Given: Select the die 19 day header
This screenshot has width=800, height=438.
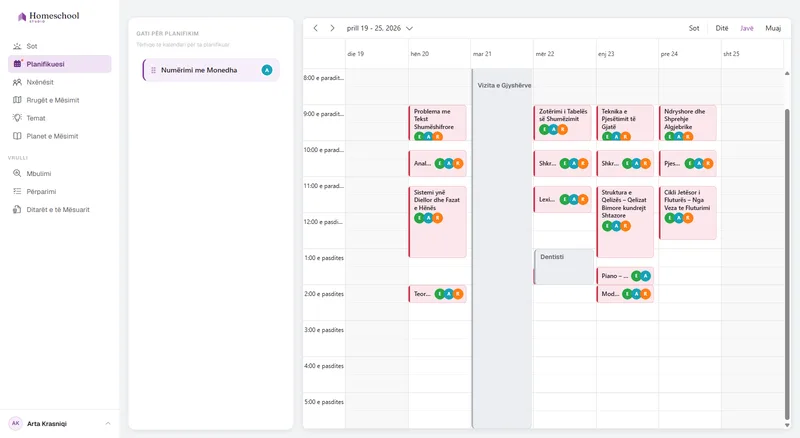Looking at the screenshot, I should click(377, 54).
